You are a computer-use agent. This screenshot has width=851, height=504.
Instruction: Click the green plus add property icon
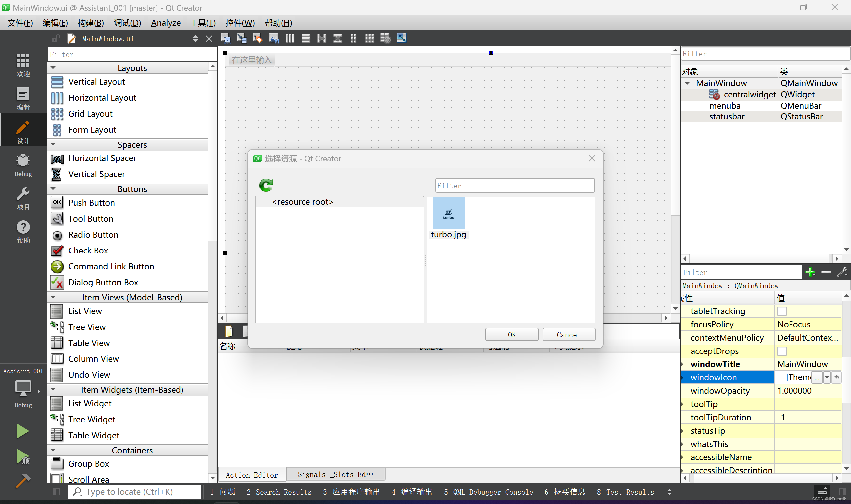pos(810,272)
